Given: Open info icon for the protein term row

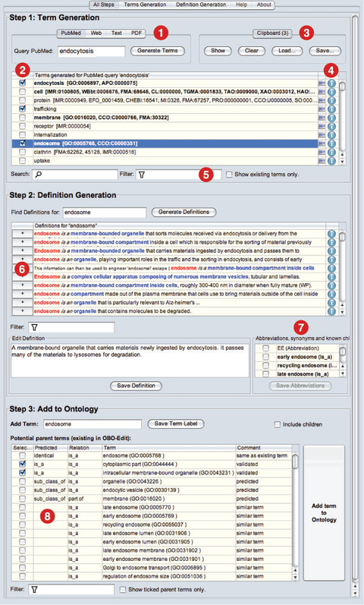Looking at the screenshot, I should click(x=331, y=100).
